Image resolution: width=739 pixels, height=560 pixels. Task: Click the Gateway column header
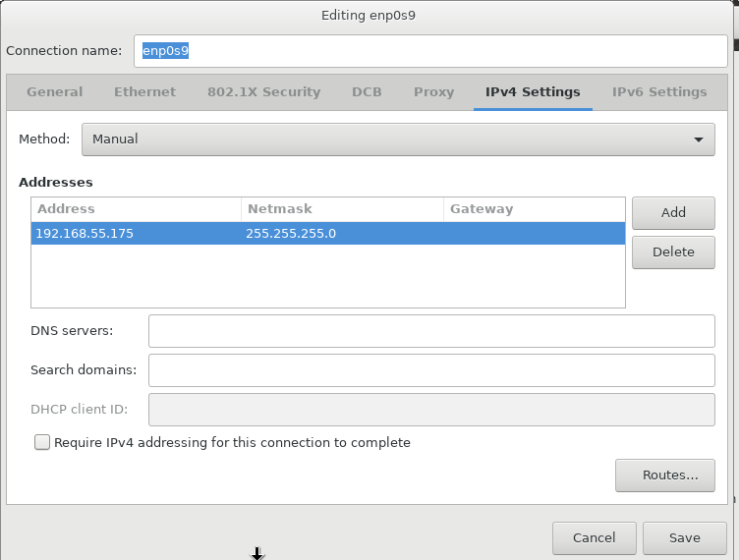click(x=534, y=209)
